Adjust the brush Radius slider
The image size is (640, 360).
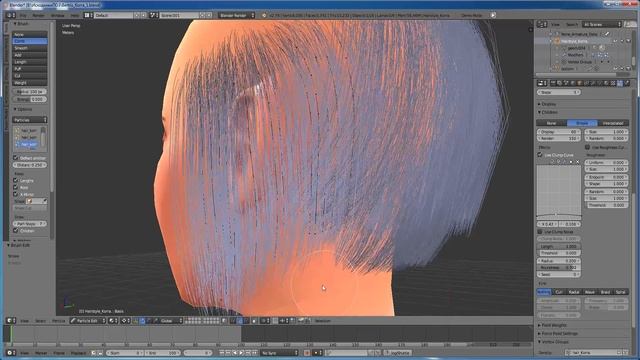(30, 92)
